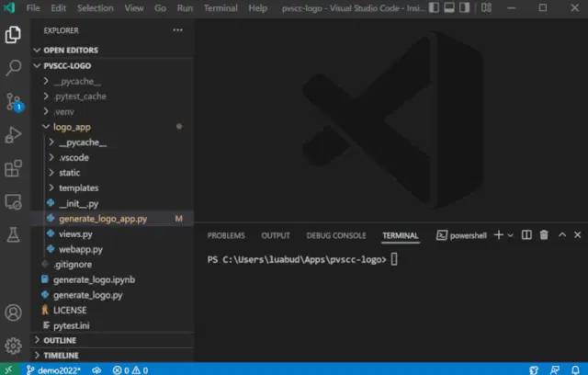Open the Explorer view in activity bar
Viewport: 588px width, 375px height.
tap(13, 35)
